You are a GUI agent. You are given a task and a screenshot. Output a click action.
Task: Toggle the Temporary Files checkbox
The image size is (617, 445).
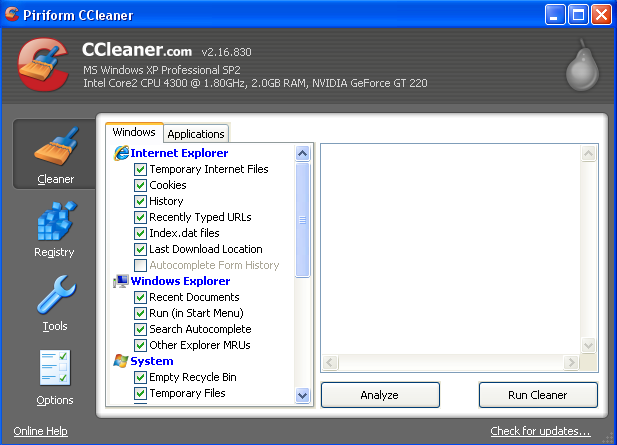click(x=140, y=393)
